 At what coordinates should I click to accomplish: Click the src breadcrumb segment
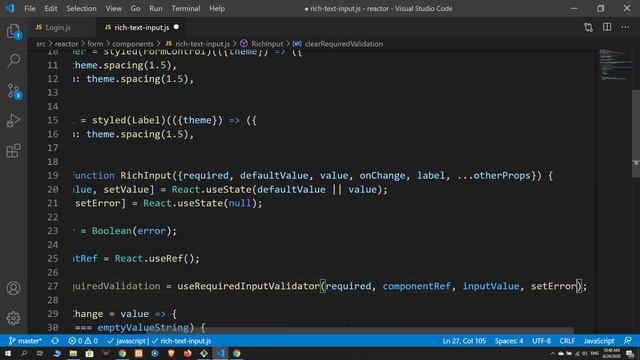point(41,44)
